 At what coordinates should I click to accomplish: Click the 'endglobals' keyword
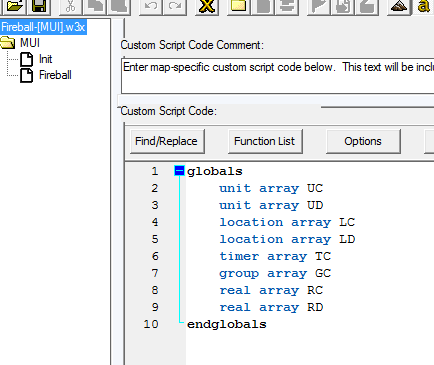pos(227,324)
